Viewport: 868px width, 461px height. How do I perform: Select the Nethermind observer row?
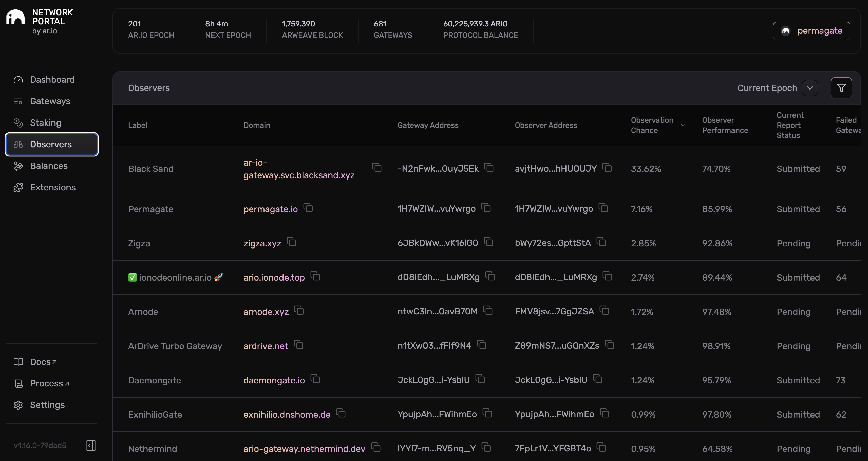153,449
